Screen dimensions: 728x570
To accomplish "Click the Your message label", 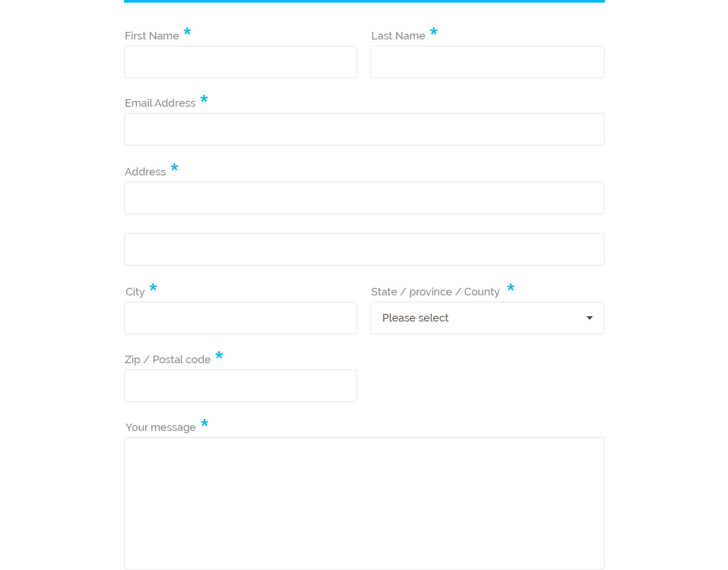I will point(161,427).
